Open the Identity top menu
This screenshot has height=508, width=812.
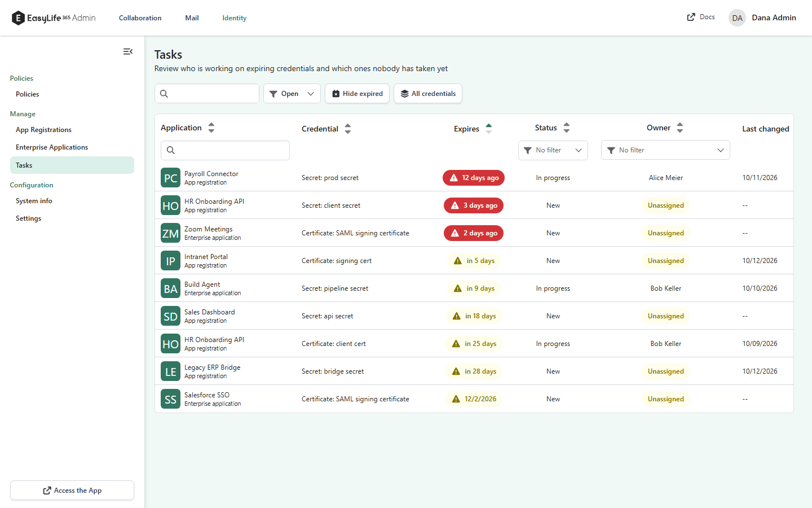coord(235,18)
